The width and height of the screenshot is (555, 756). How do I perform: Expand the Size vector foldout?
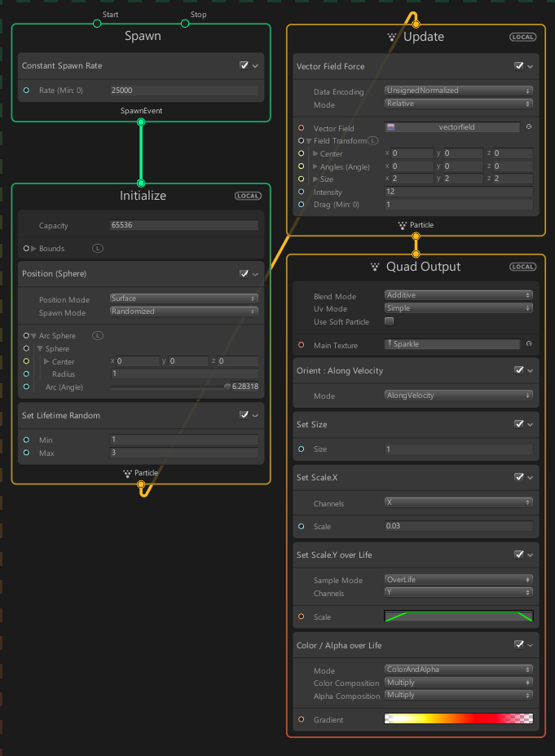click(x=315, y=179)
